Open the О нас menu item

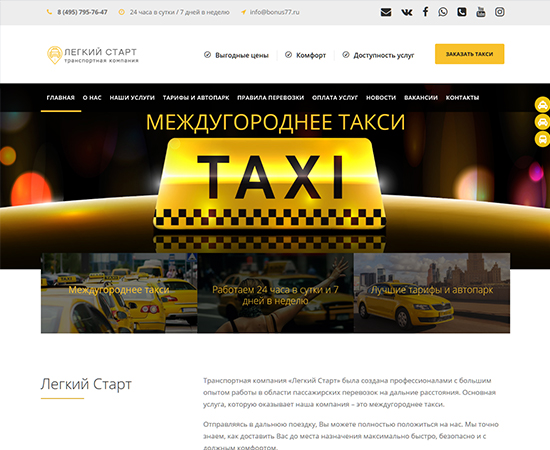[92, 98]
